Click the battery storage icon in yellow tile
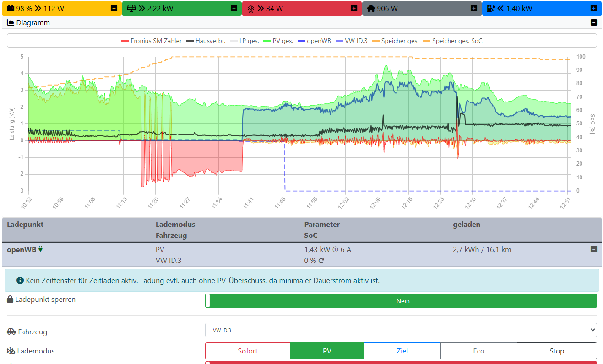 [10, 8]
